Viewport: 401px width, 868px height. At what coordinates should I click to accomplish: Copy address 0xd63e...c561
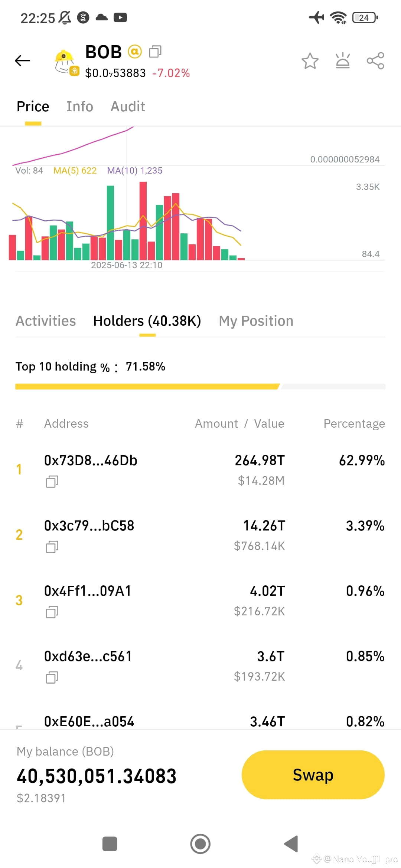pyautogui.click(x=52, y=677)
